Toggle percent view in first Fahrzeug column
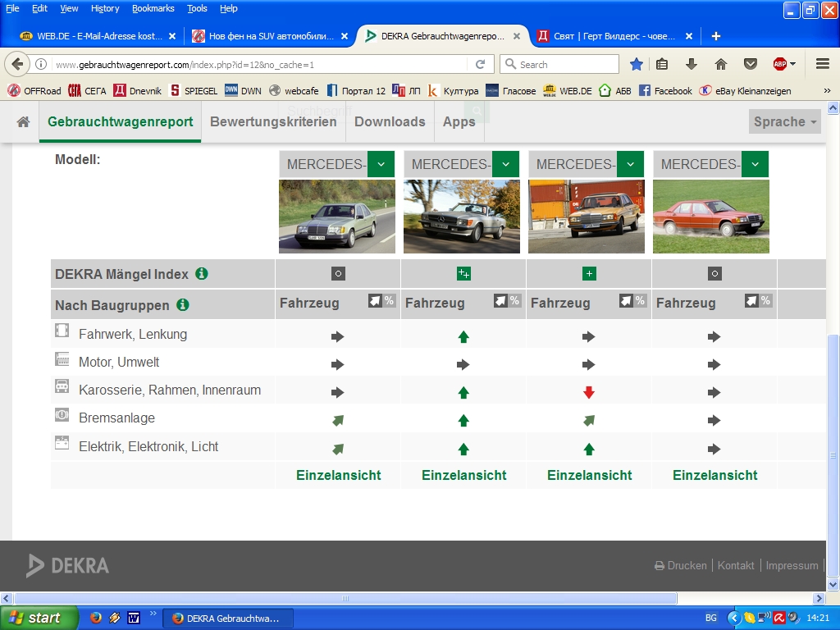 pyautogui.click(x=389, y=301)
